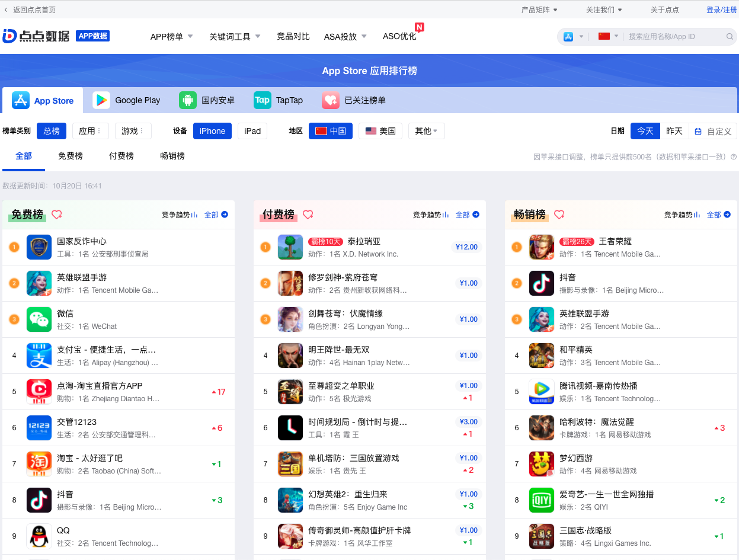739x560 pixels.
Task: Select 总榜 chart category
Action: pyautogui.click(x=52, y=131)
